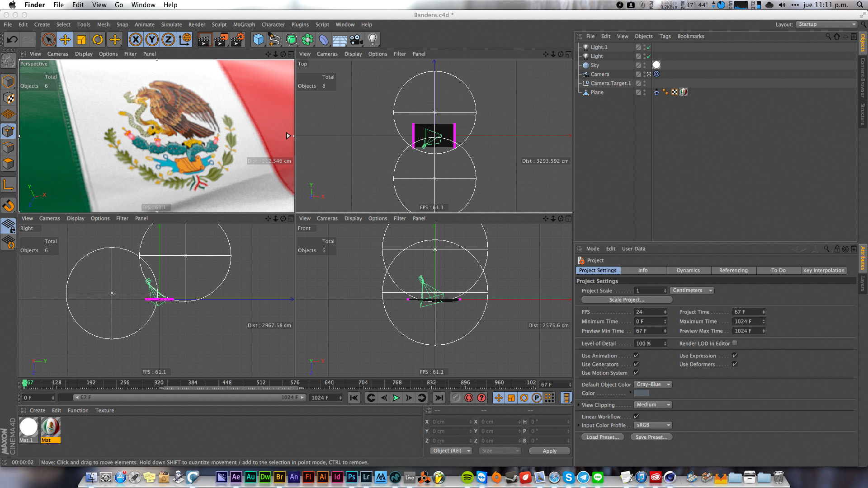This screenshot has width=868, height=488.
Task: Add a Cube primitive object
Action: pyautogui.click(x=258, y=40)
